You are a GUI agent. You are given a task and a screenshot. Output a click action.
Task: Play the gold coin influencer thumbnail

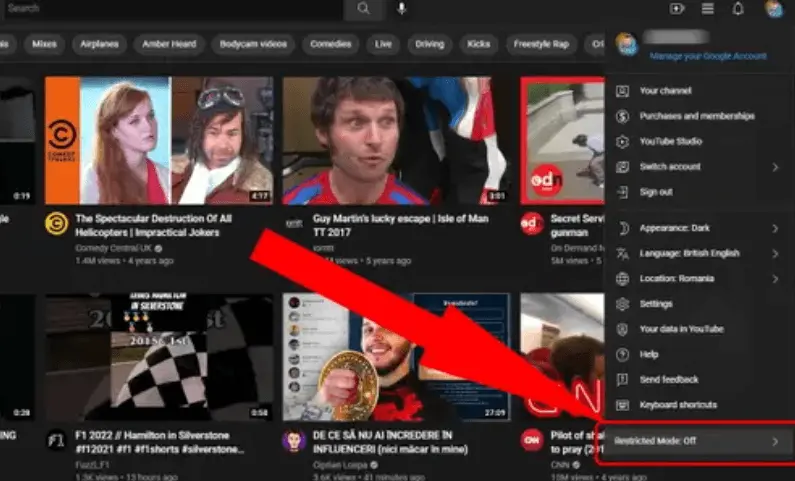click(x=396, y=357)
